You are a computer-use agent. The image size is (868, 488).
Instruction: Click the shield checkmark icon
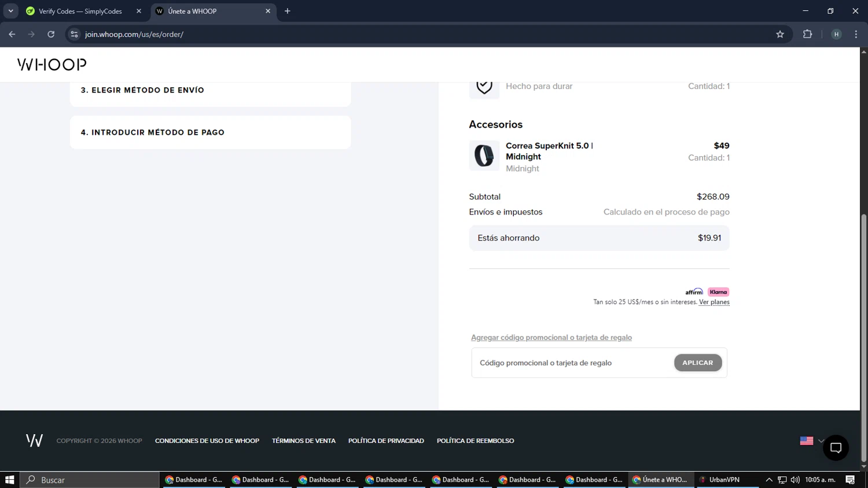coord(484,87)
